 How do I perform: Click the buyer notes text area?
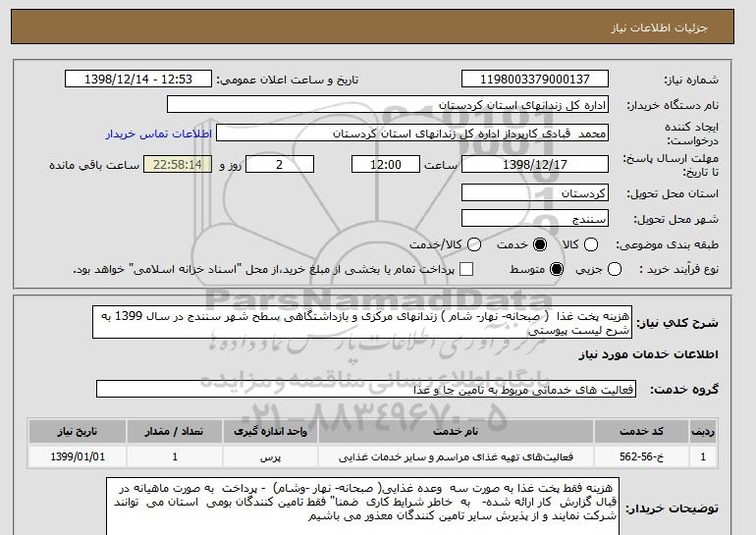362,507
